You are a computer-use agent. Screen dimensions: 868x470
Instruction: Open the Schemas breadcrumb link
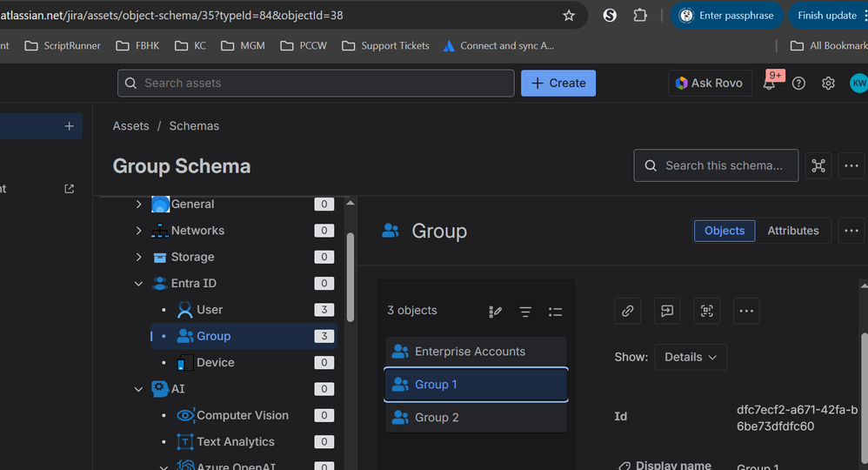click(194, 126)
